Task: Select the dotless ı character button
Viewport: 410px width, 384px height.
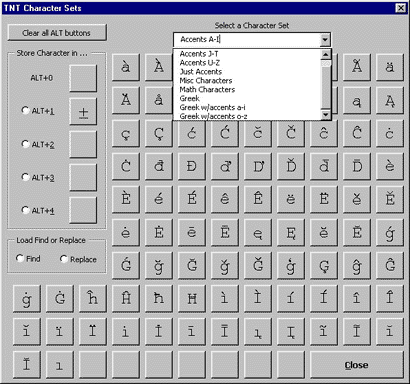Action: click(x=60, y=365)
